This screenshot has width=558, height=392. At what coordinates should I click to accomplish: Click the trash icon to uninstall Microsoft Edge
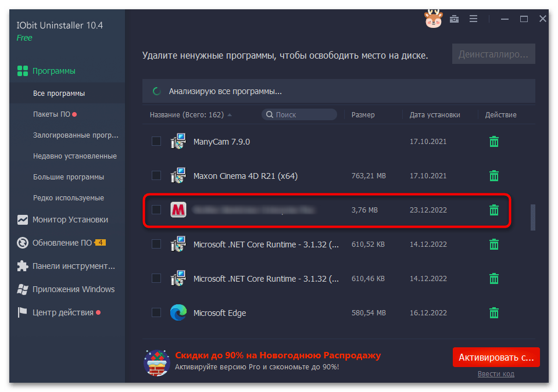point(494,312)
